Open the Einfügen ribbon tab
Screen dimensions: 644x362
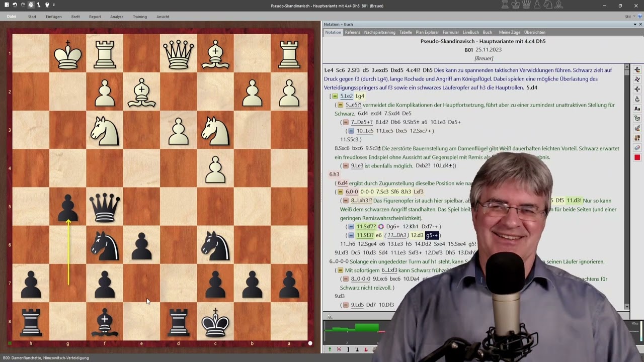click(54, 17)
